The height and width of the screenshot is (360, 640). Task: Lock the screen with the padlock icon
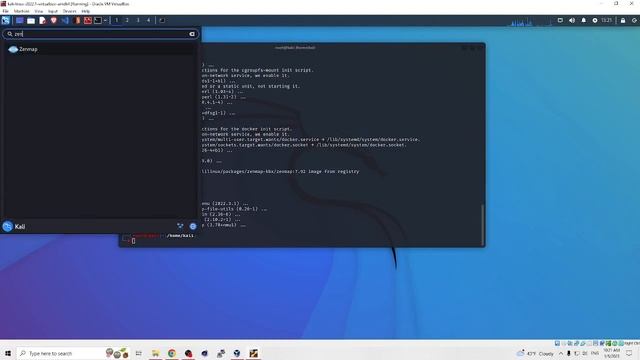coord(623,20)
